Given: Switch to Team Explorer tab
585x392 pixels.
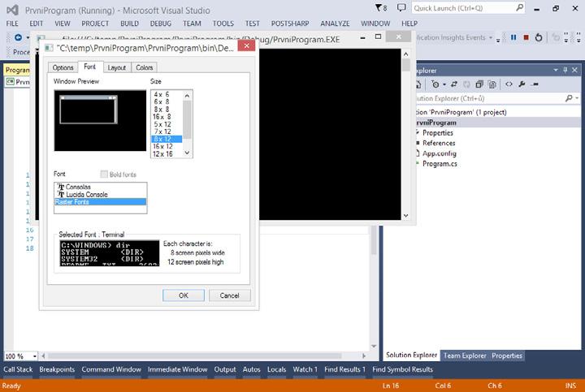Looking at the screenshot, I should click(x=465, y=355).
